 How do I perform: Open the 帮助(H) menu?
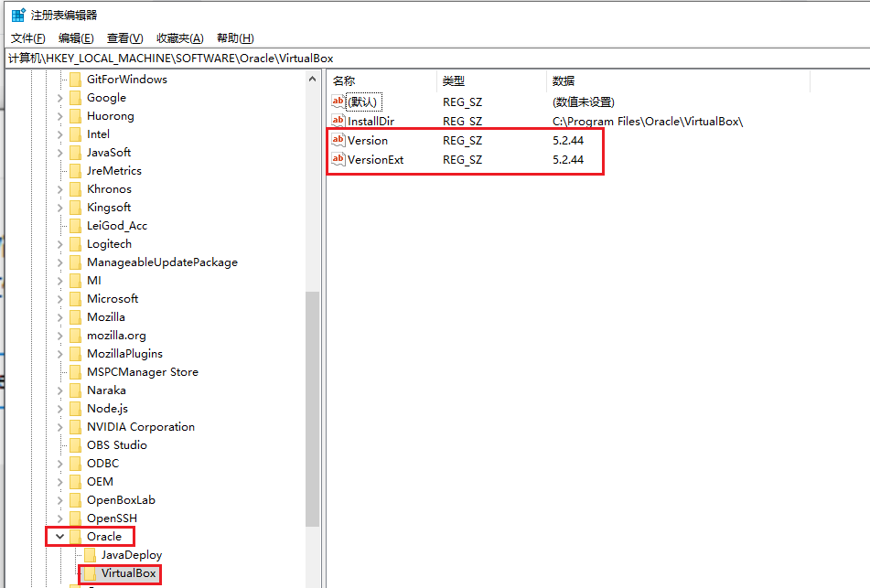pyautogui.click(x=235, y=38)
